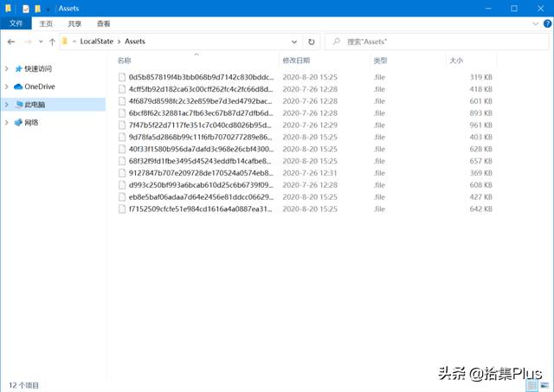Open the 文件 menu tab
Screen dimensions: 554x392
coord(16,23)
